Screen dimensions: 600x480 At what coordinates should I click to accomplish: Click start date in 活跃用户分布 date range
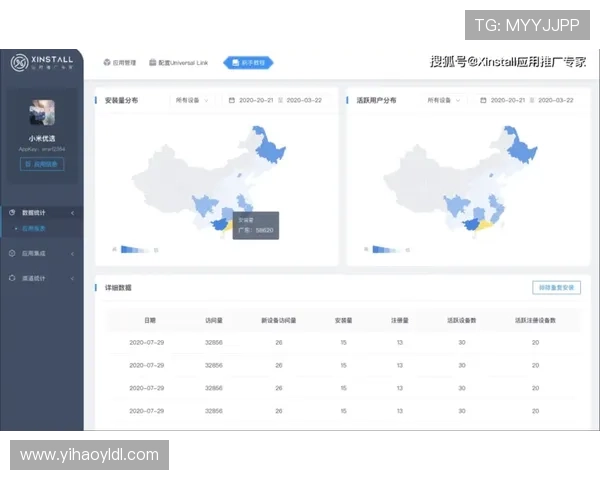pos(508,100)
